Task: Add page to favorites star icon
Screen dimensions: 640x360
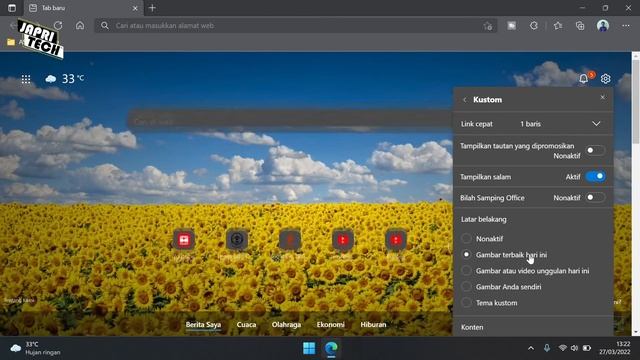Action: coord(488,26)
